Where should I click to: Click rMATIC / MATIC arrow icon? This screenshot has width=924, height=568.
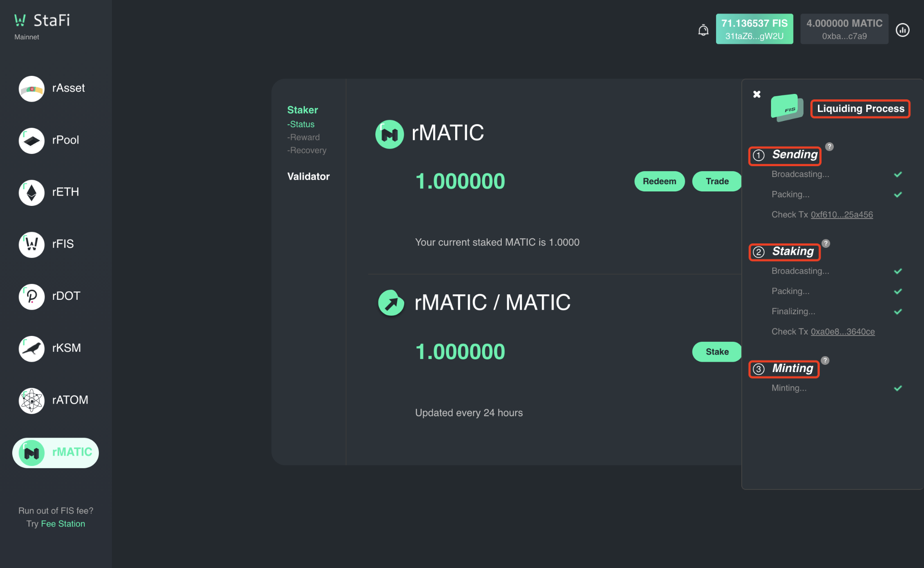(x=391, y=303)
